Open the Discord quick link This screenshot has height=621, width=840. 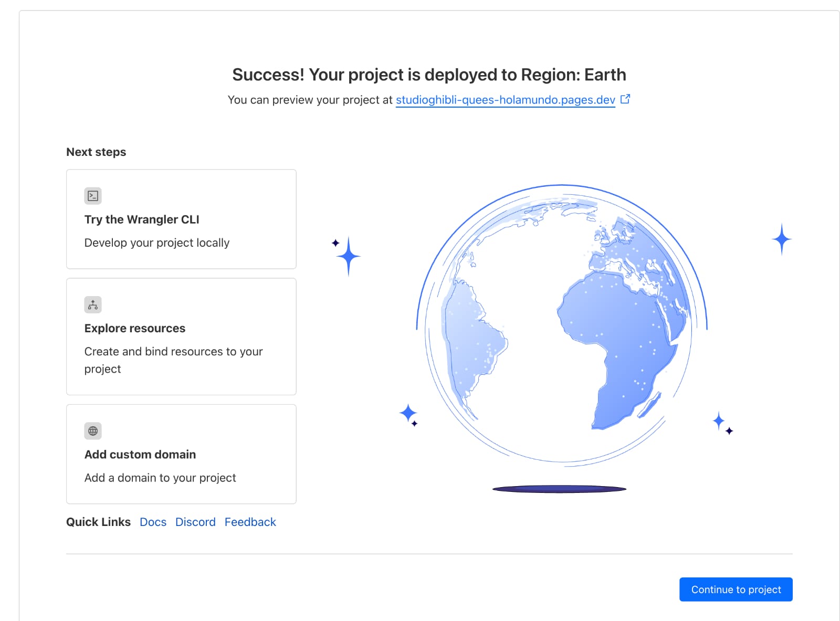(195, 522)
